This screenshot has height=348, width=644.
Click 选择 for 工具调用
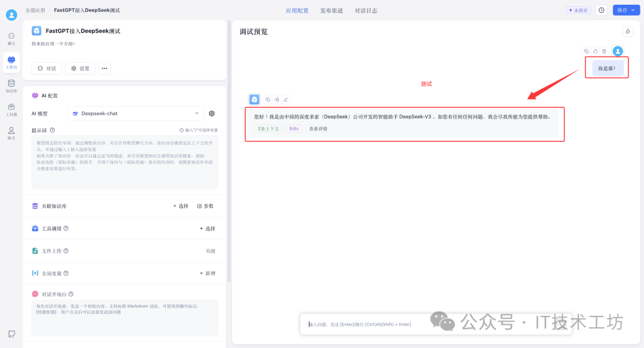(208, 229)
